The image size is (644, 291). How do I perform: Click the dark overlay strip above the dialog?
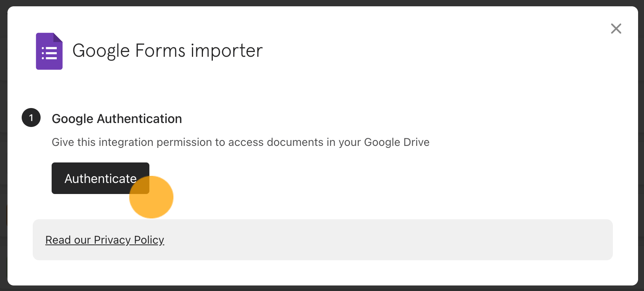point(322,3)
